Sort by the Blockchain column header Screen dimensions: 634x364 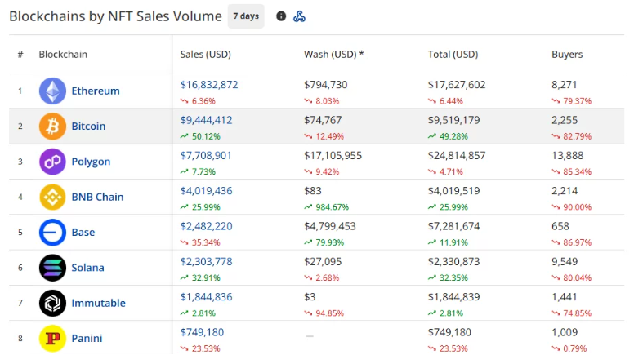tap(63, 54)
